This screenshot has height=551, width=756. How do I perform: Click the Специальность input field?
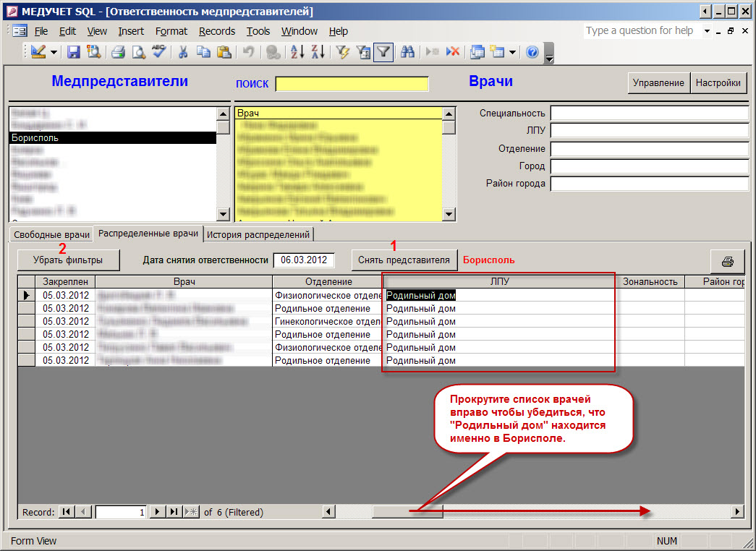point(650,114)
